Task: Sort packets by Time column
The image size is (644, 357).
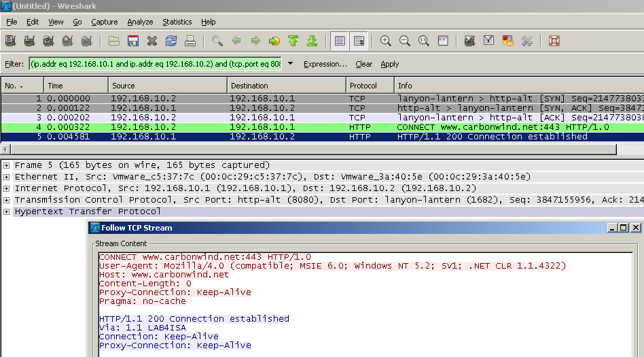Action: pos(76,86)
